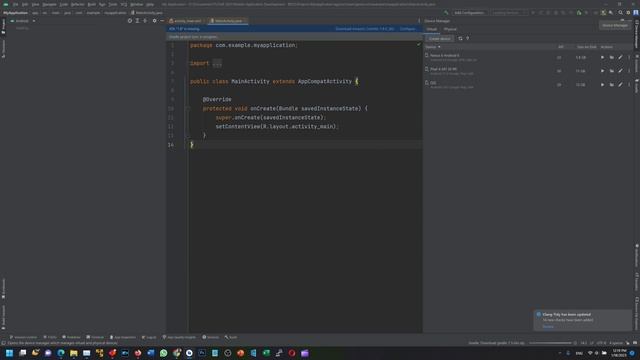Toggle Device Manager side stripe button

(x=636, y=34)
